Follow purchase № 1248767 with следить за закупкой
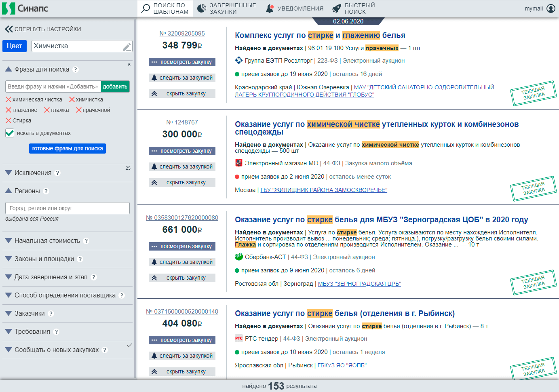559x392 pixels. (182, 166)
